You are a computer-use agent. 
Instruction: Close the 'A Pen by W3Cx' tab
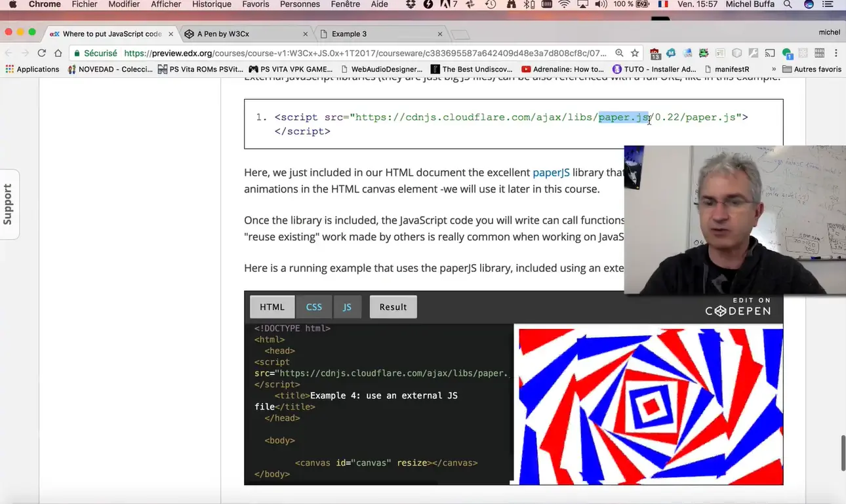click(305, 34)
